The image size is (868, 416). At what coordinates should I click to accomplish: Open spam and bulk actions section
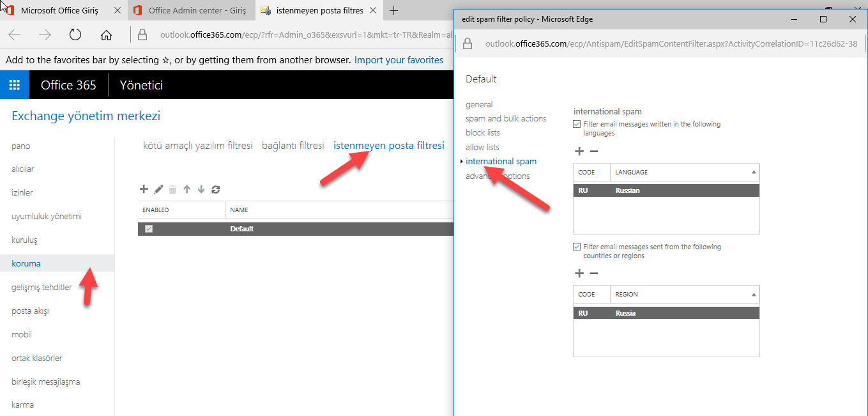click(506, 118)
